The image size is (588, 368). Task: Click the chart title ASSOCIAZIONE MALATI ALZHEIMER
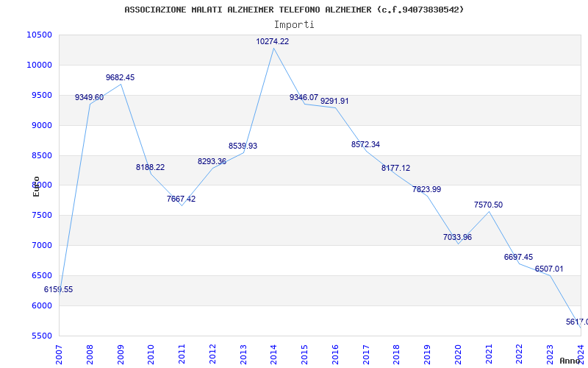tap(293, 10)
